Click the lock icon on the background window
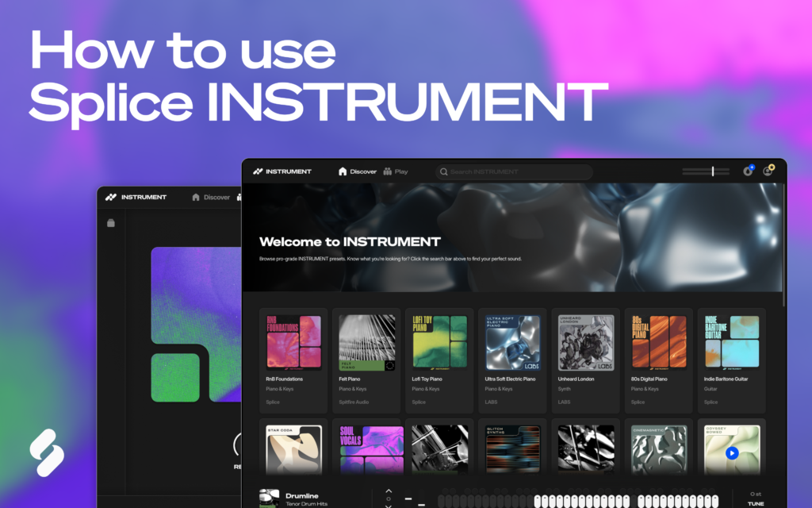This screenshot has height=508, width=812. 111,222
